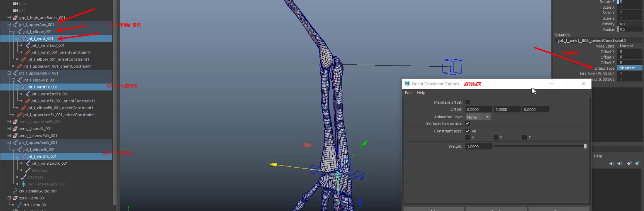The width and height of the screenshot is (644, 211).
Task: Click the locator icon of loc_l_armIkGuide_001
Action: (x=24, y=184)
